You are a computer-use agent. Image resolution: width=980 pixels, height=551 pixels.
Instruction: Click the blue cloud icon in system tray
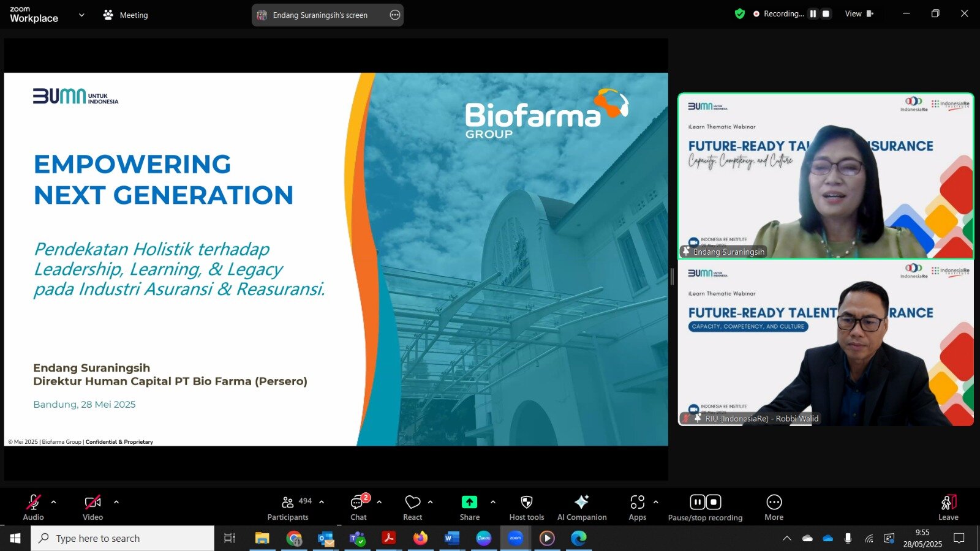(828, 538)
